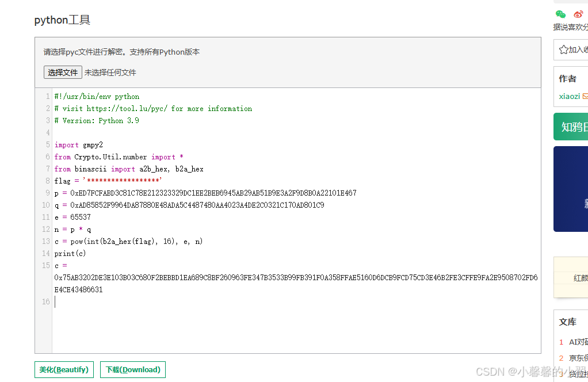Click the 文库 sidebar heading
588x382 pixels.
[x=567, y=322]
